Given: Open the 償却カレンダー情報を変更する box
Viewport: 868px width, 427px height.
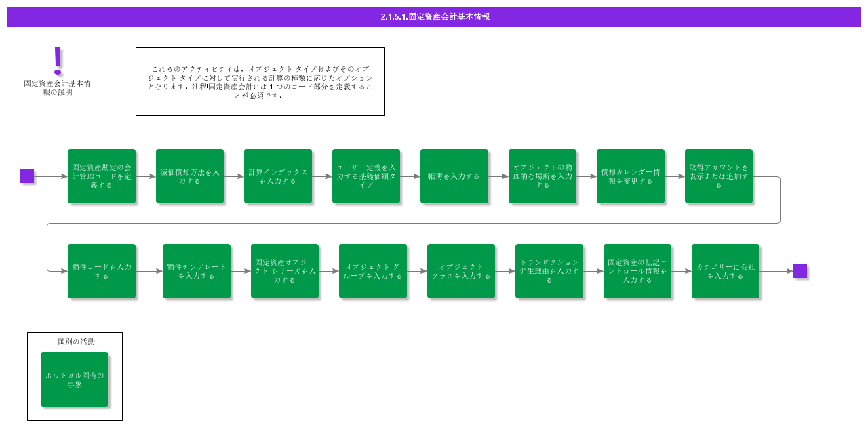Looking at the screenshot, I should pos(631,176).
